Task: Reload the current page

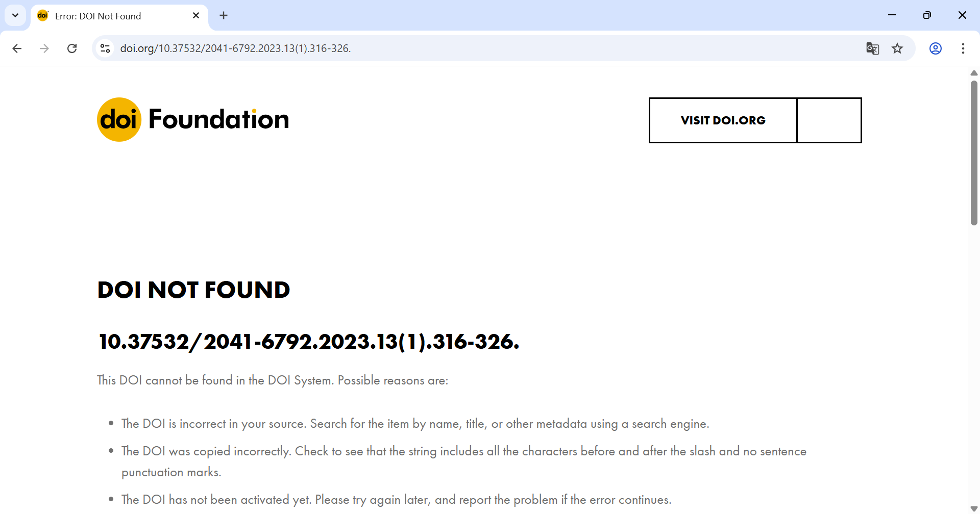Action: point(72,48)
